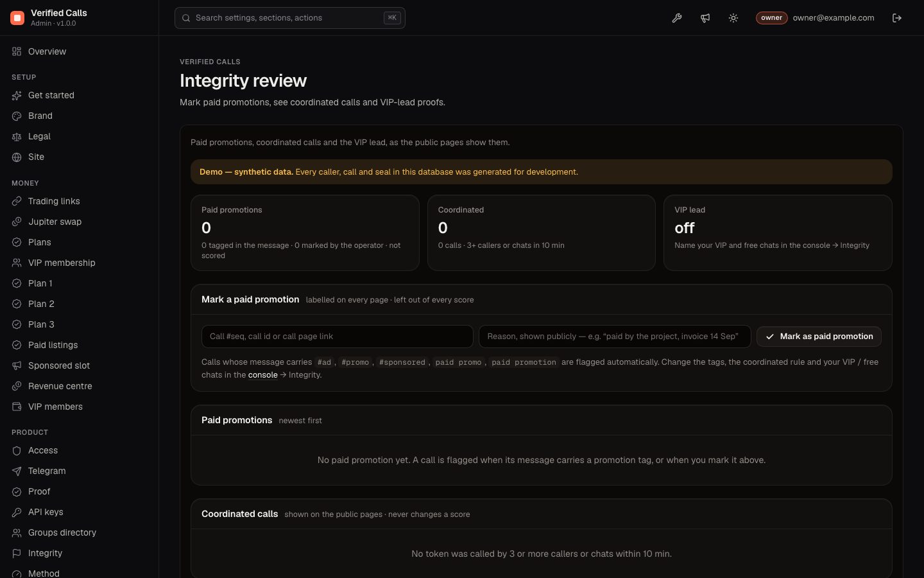Click the Telegram paper plane icon
The image size is (924, 578).
[17, 471]
